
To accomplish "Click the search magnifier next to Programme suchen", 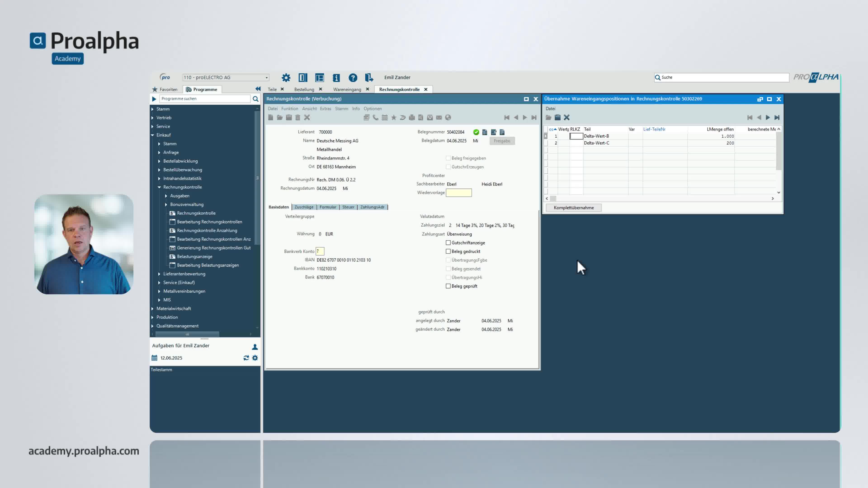I will (x=255, y=99).
